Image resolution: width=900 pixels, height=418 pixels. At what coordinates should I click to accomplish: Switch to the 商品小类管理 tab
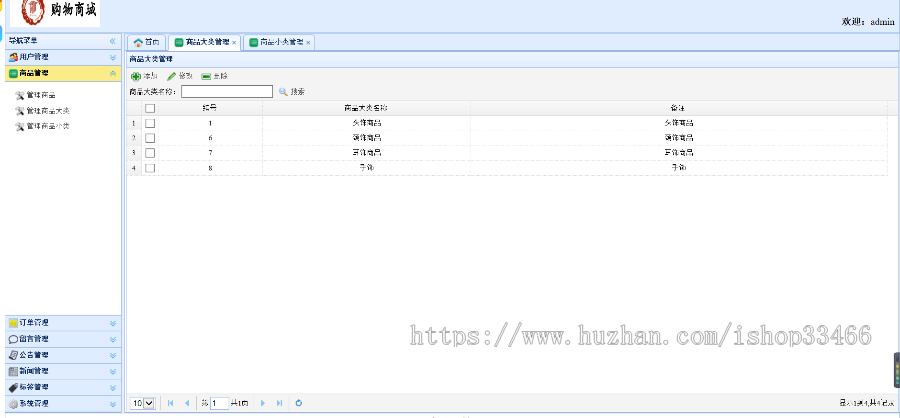(278, 42)
